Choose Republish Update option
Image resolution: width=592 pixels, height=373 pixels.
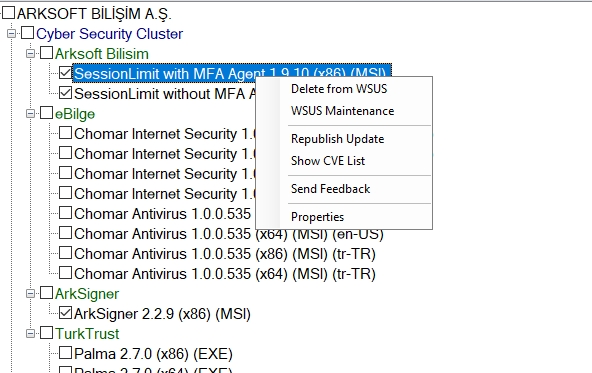click(x=338, y=139)
